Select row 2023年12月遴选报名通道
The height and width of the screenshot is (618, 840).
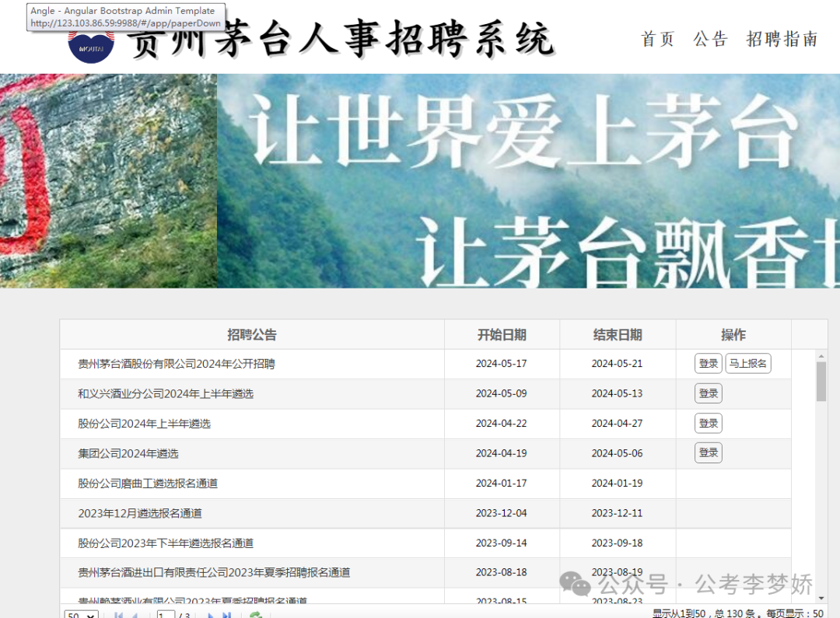point(426,514)
